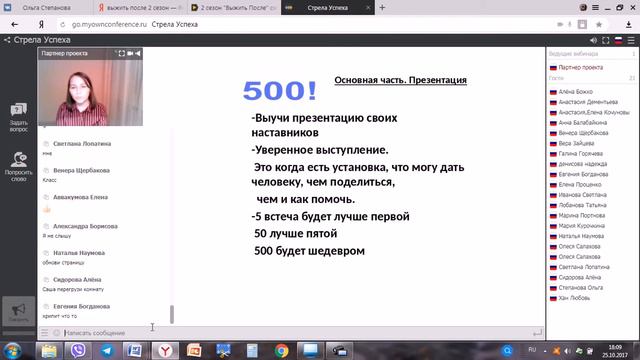Open PowerPoint from the taskbar
The image size is (640, 360).
194,351
